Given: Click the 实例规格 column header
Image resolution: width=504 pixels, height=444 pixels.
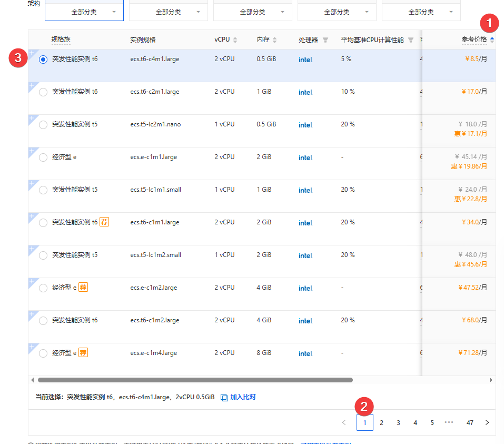Looking at the screenshot, I should click(143, 40).
